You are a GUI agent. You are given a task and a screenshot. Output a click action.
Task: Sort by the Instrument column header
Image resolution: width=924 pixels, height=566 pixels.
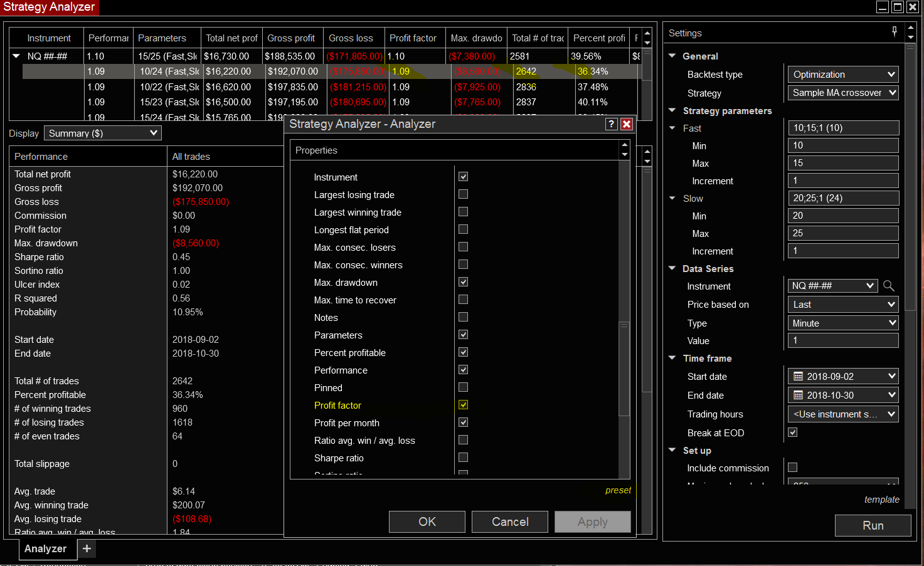(x=46, y=38)
